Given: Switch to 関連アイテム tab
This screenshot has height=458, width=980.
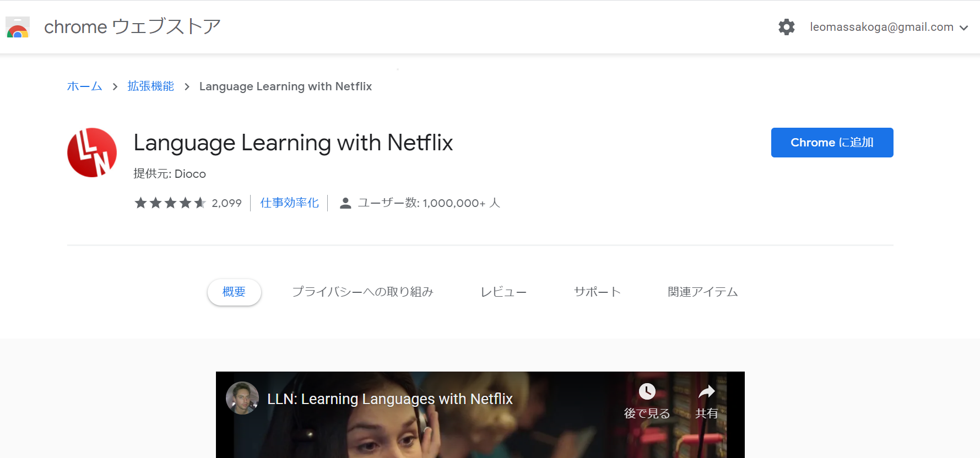Looking at the screenshot, I should [703, 292].
